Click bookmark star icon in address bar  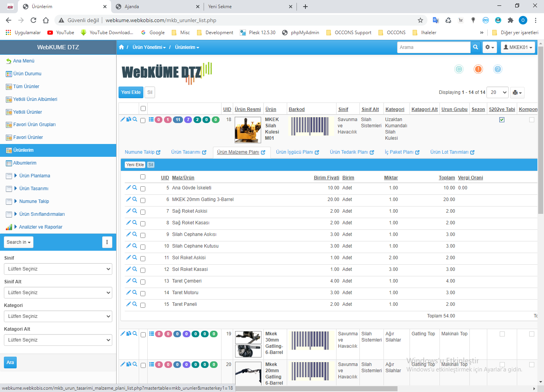pos(420,20)
